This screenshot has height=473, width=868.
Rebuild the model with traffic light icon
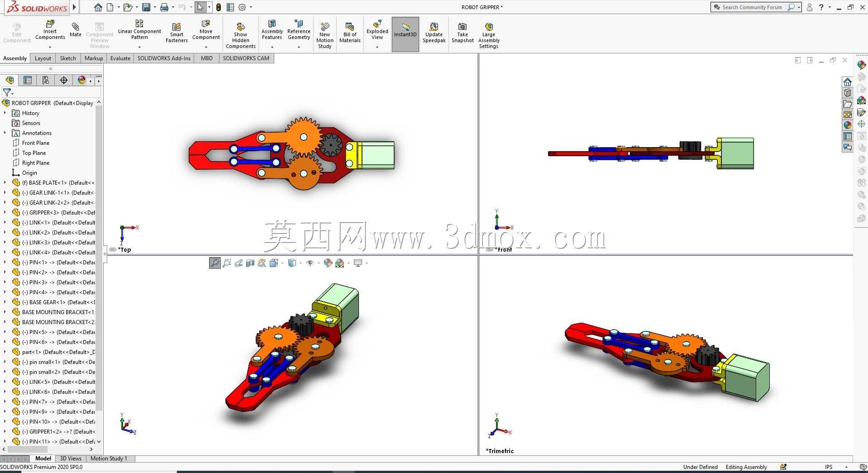(219, 7)
